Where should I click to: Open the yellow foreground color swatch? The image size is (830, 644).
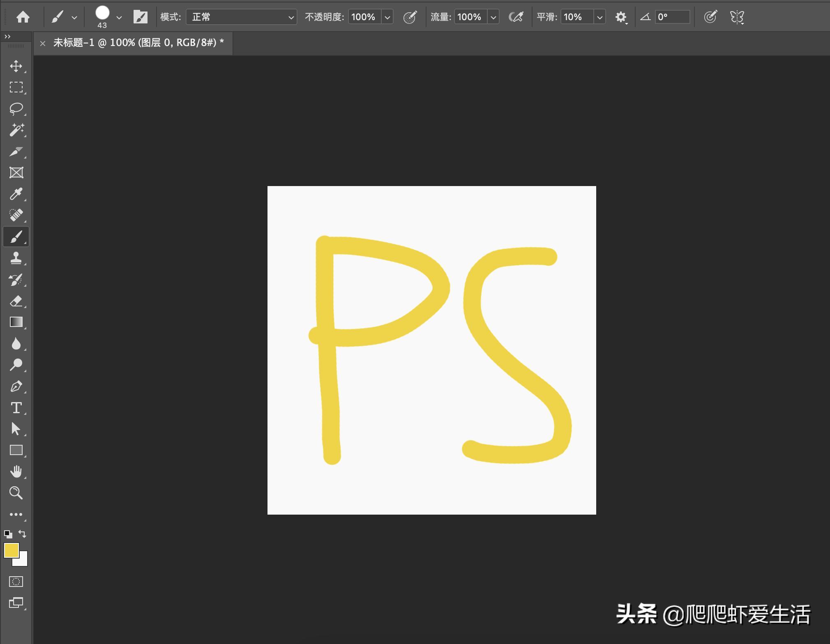(11, 550)
